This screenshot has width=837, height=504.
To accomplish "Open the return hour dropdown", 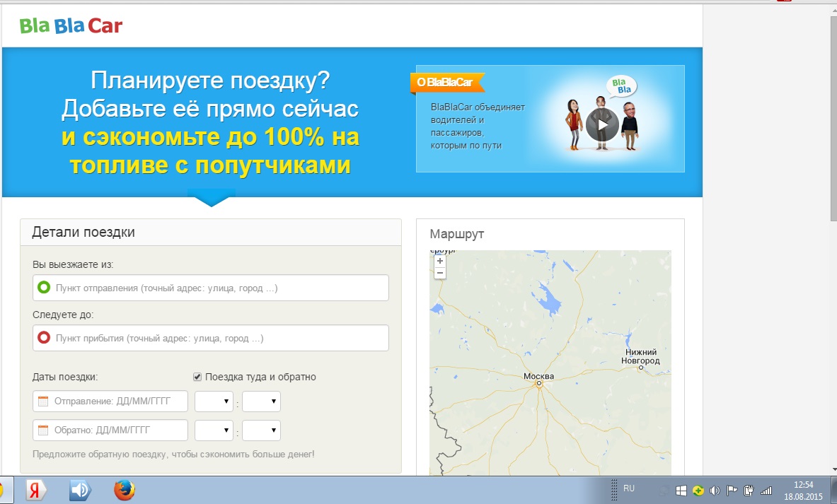I will [x=214, y=430].
